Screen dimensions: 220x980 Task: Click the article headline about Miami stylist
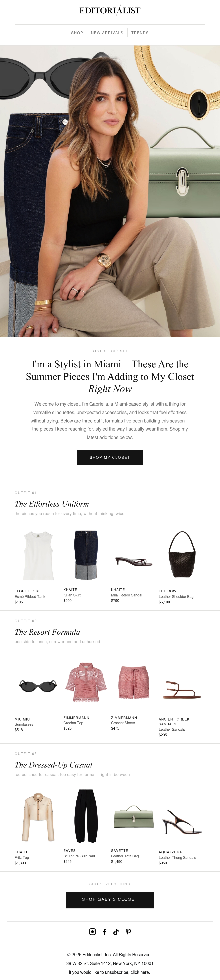coord(110,376)
